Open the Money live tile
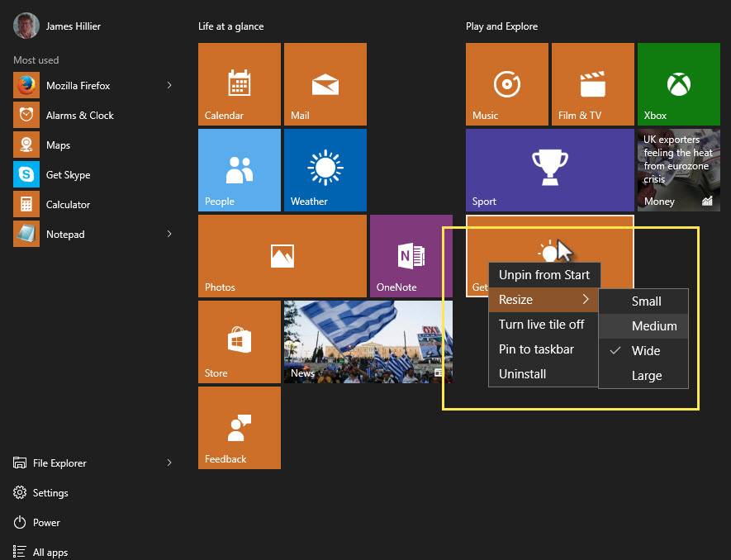This screenshot has height=560, width=731. point(678,169)
